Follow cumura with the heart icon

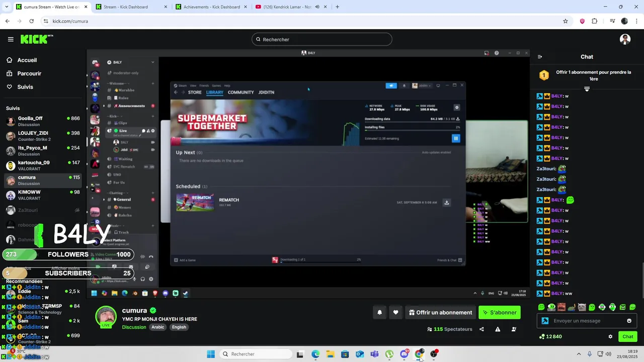pyautogui.click(x=395, y=312)
